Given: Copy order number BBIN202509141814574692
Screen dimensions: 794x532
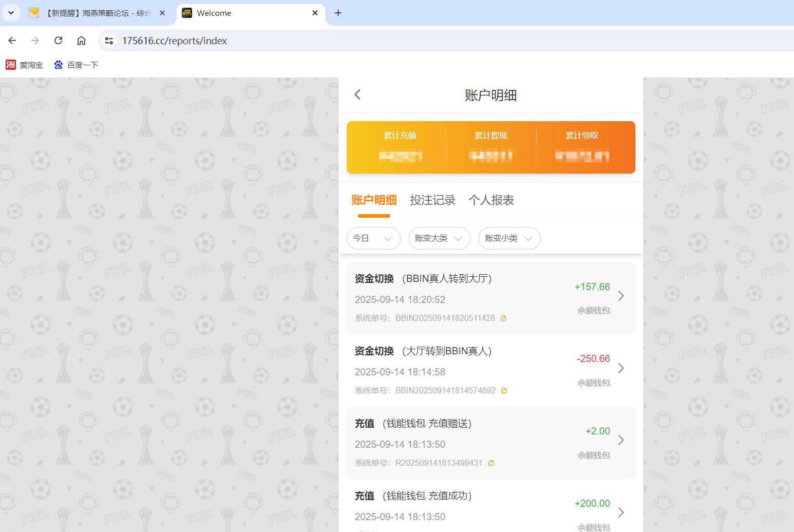Looking at the screenshot, I should (504, 390).
